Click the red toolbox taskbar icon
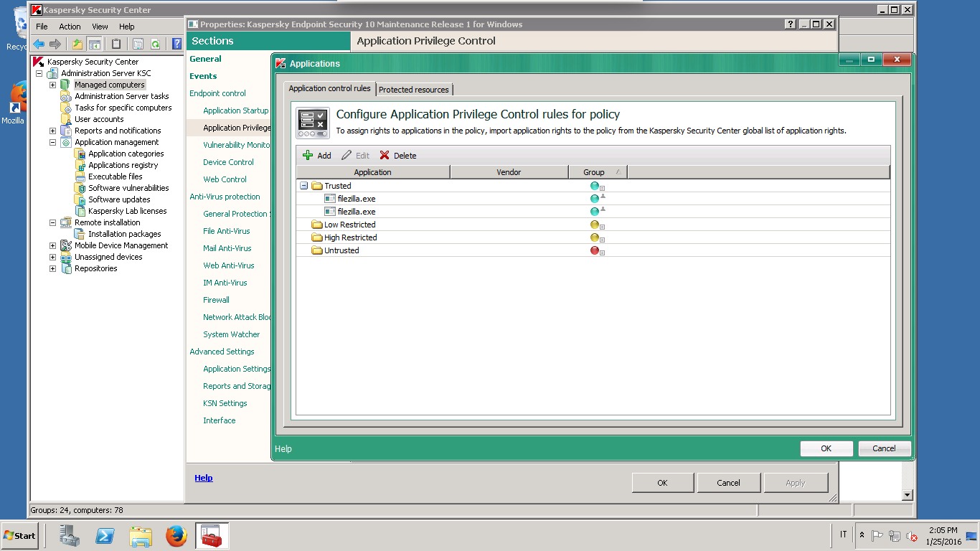The width and height of the screenshot is (980, 551). click(x=212, y=536)
